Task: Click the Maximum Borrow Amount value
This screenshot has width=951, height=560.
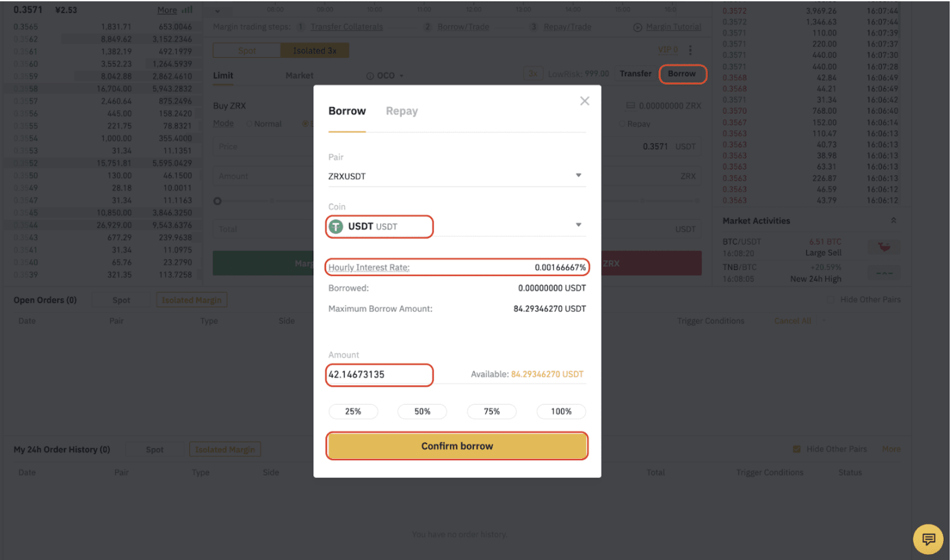Action: pos(550,309)
